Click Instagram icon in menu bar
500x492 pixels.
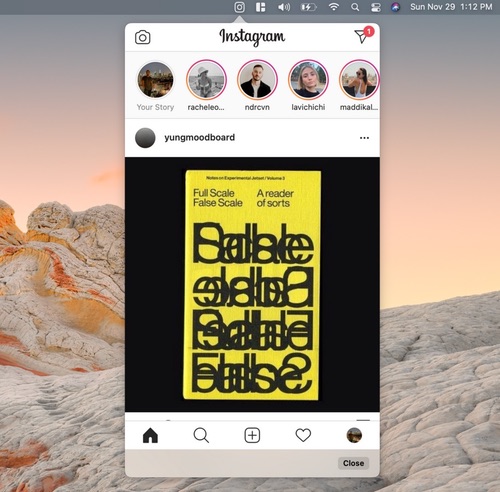[x=239, y=7]
